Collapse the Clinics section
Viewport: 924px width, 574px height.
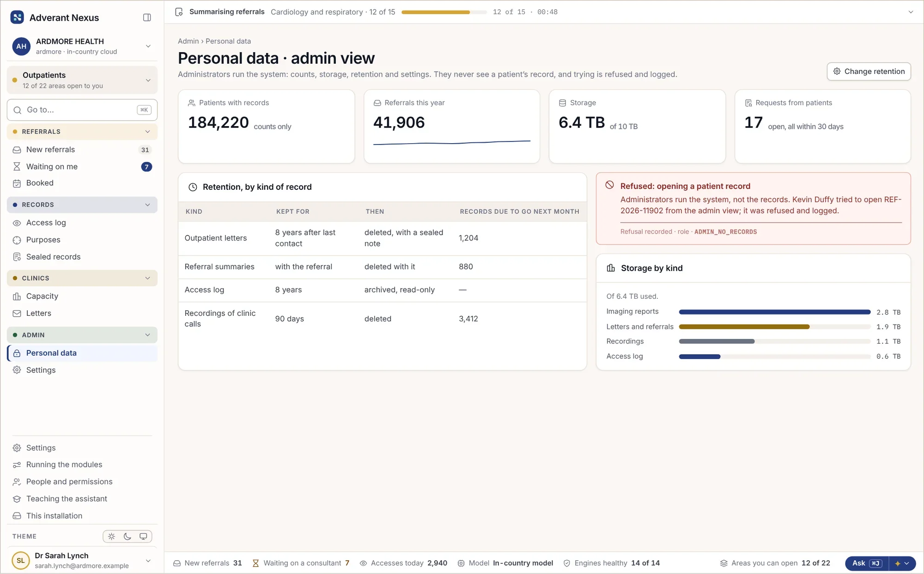82,278
